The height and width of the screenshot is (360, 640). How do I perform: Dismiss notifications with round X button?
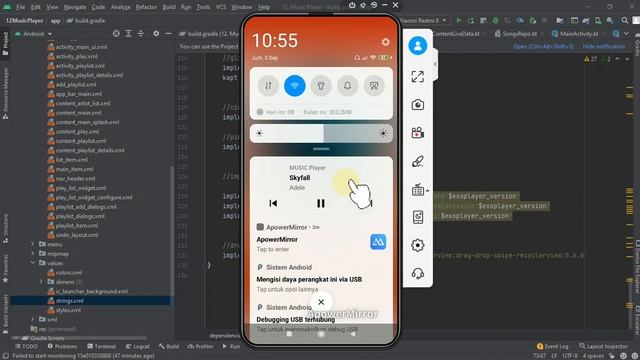tap(321, 302)
